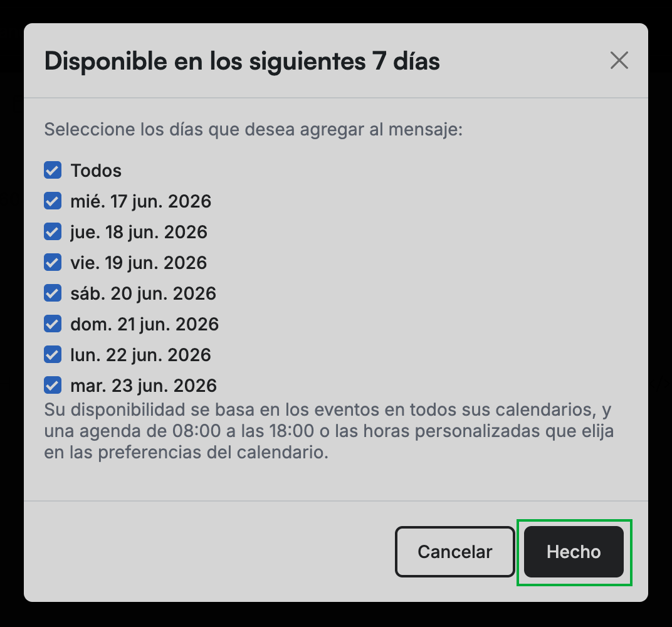Click the dialog title "Disponible en los siguientes 7 días"
This screenshot has width=672, height=627.
(x=242, y=61)
